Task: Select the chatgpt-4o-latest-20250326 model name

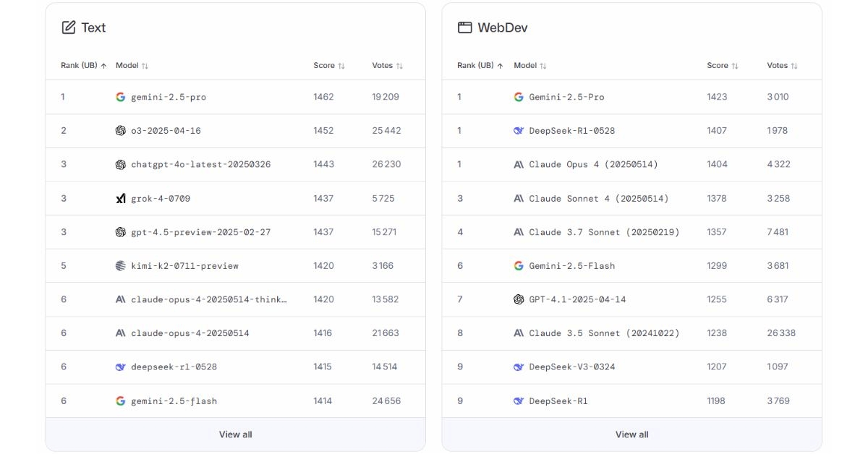Action: [x=201, y=164]
